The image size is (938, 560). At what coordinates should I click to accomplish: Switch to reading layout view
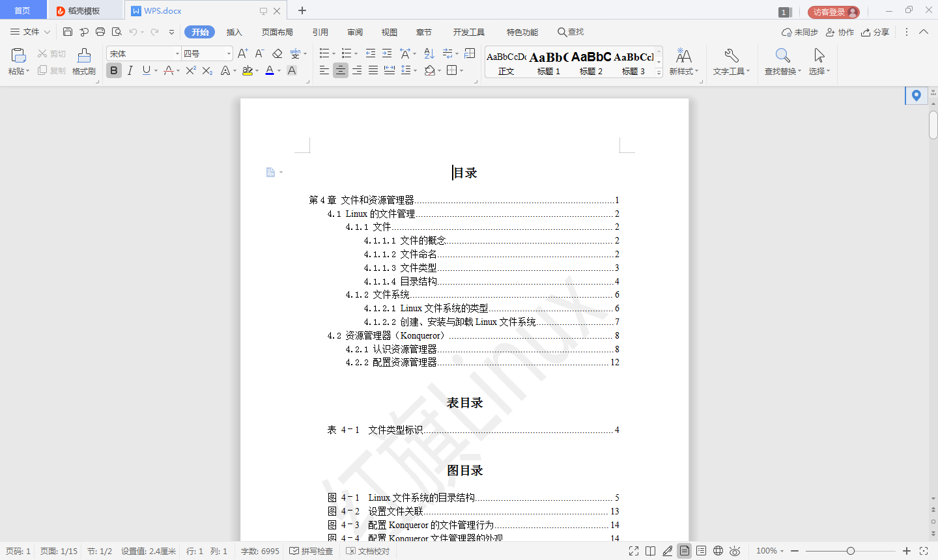(650, 551)
